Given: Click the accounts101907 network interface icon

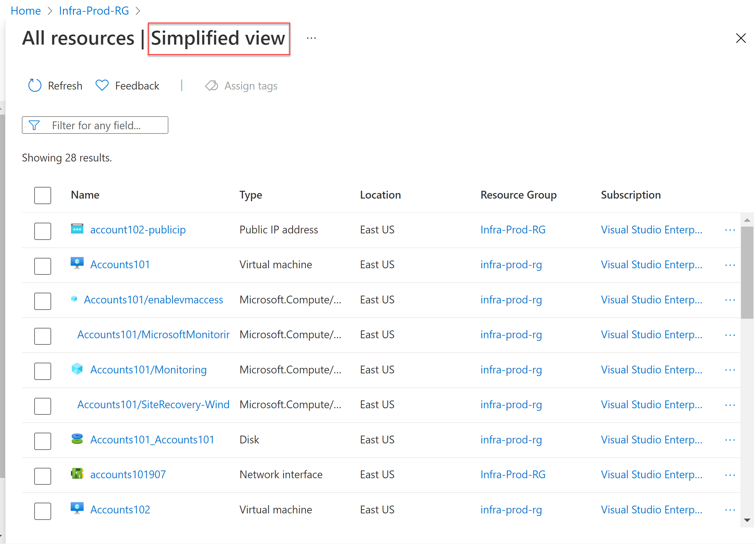Looking at the screenshot, I should pos(77,474).
